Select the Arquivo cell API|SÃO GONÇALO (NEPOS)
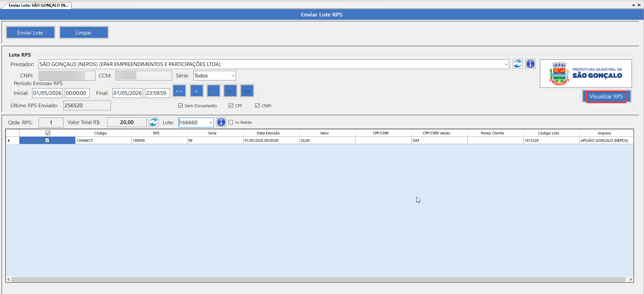The height and width of the screenshot is (294, 644). [x=606, y=140]
